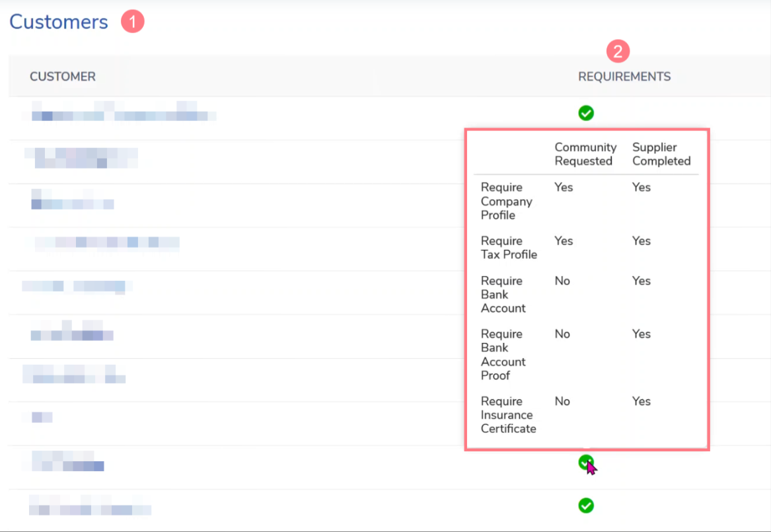This screenshot has height=532, width=771.
Task: Click the Supplier Completed column header in popup
Action: point(661,154)
